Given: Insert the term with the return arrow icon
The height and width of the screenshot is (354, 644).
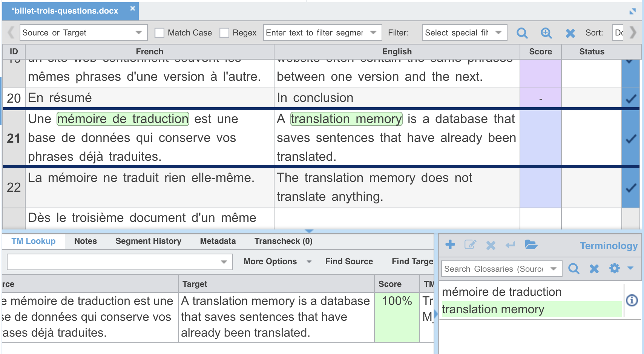Looking at the screenshot, I should (x=511, y=245).
